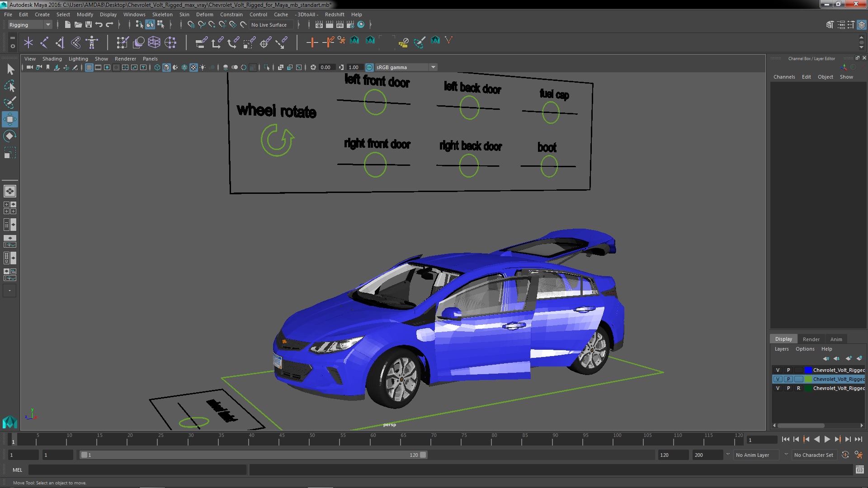Enable snap to grids magnet icon
868x488 pixels.
(191, 25)
